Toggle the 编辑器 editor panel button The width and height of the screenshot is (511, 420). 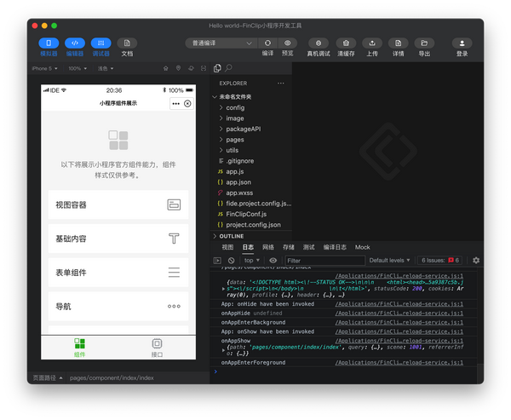(x=75, y=43)
